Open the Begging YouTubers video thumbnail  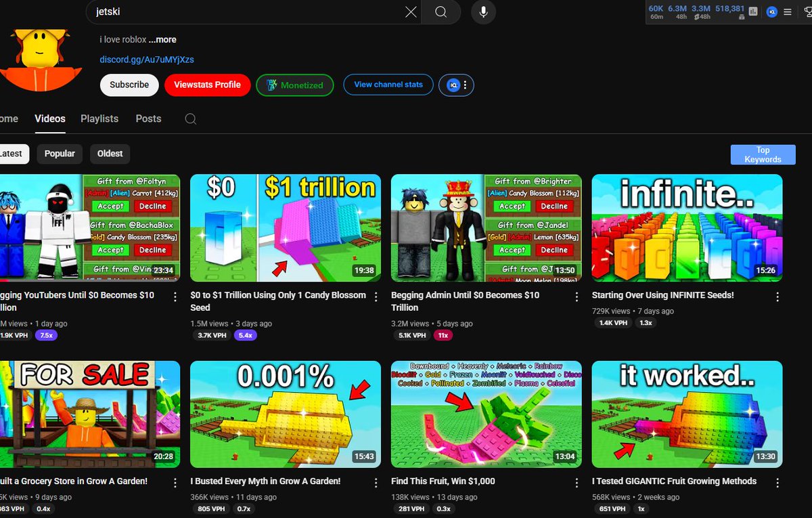point(90,228)
